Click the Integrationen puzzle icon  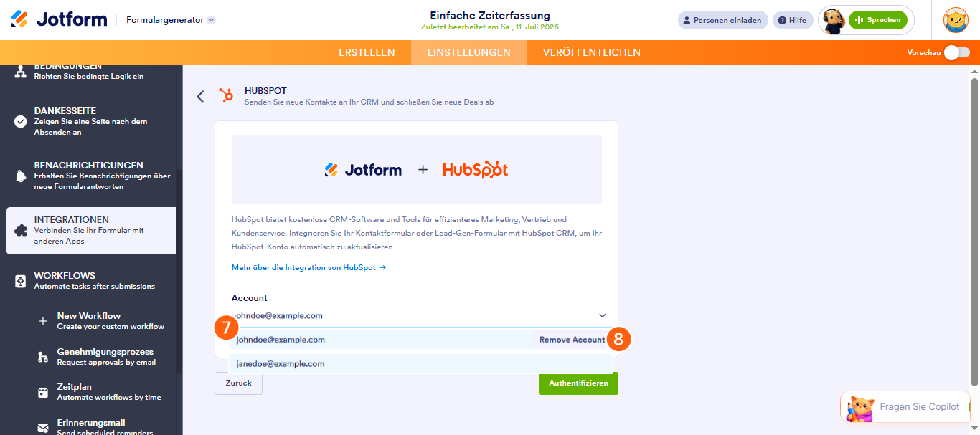click(x=21, y=231)
